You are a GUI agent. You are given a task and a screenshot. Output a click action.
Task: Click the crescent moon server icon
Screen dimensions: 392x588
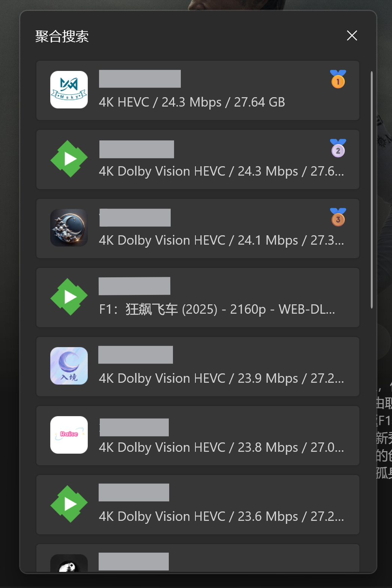(69, 228)
